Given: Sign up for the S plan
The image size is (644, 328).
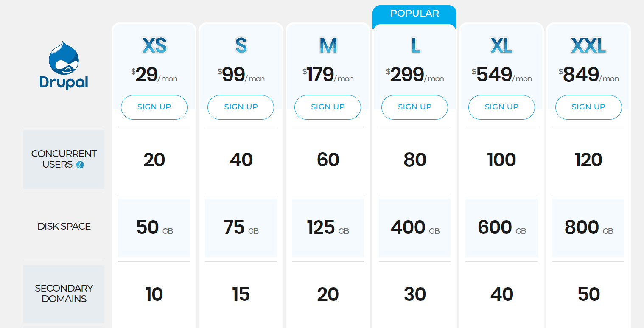Looking at the screenshot, I should click(241, 107).
